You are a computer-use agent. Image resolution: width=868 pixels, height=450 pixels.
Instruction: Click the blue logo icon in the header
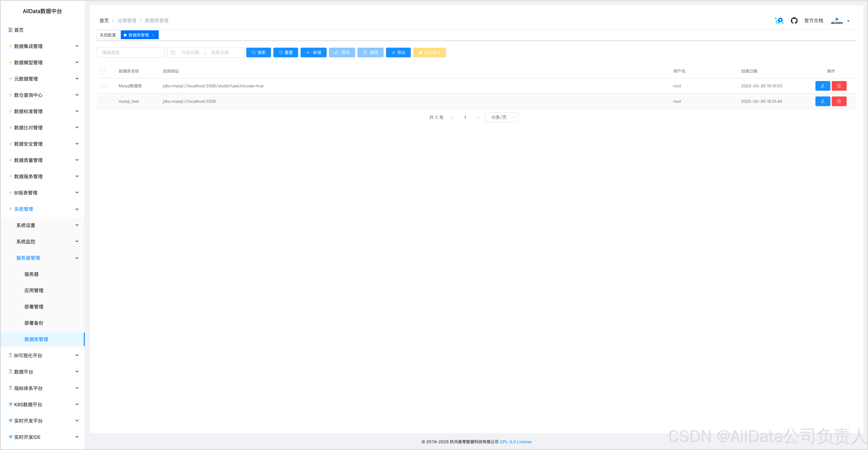point(779,21)
